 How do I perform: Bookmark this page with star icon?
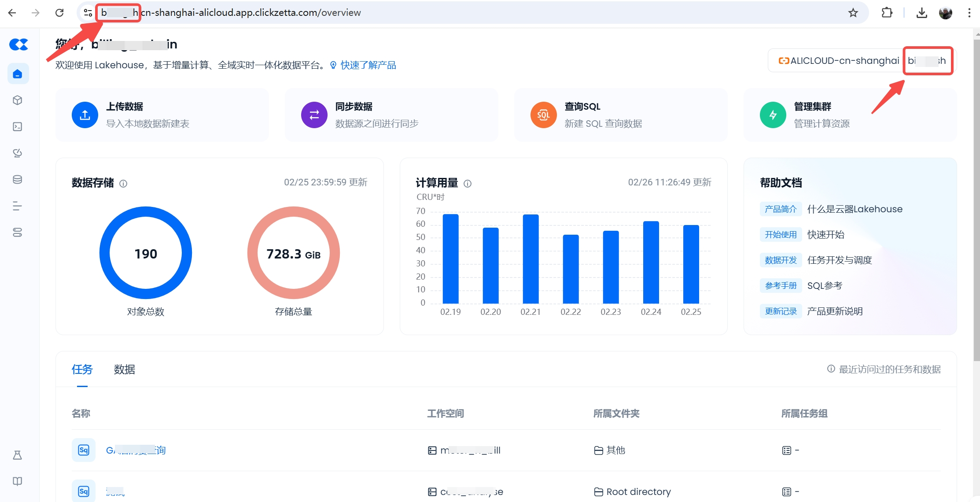(x=853, y=13)
